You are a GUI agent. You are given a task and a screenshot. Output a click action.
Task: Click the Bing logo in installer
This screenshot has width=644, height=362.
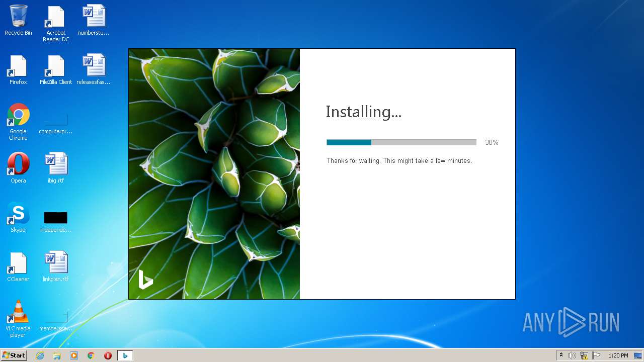[146, 279]
